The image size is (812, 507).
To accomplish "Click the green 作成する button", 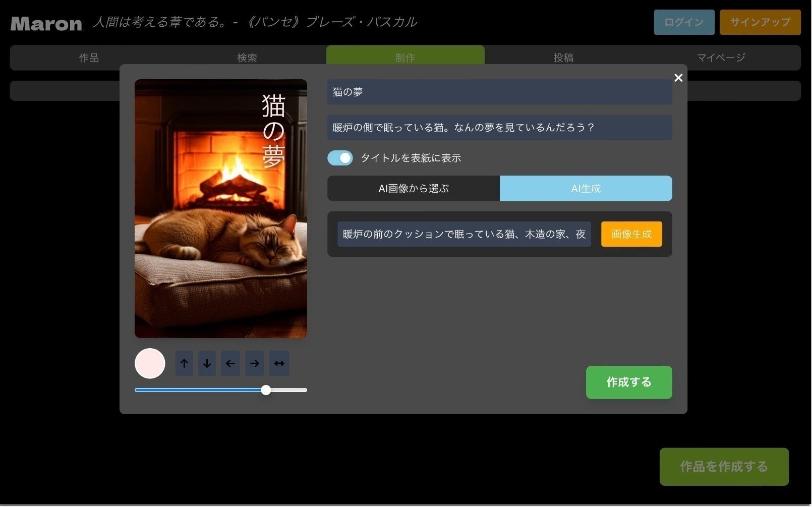I will 628,382.
